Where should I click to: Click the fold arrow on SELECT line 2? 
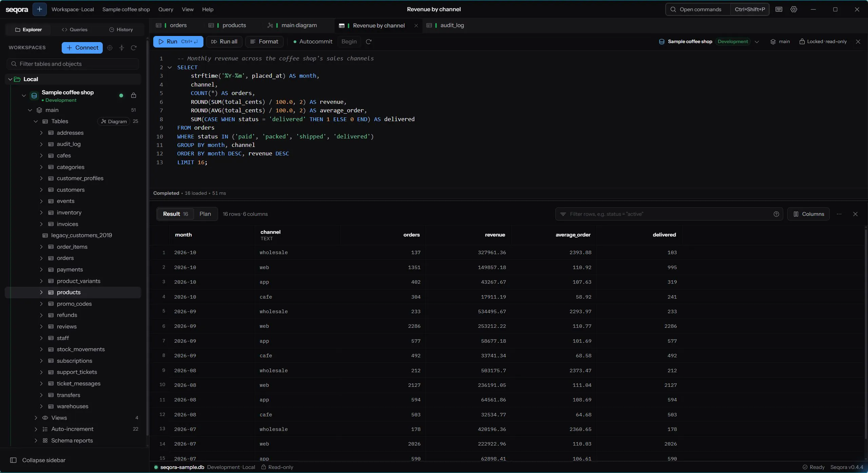pos(170,67)
